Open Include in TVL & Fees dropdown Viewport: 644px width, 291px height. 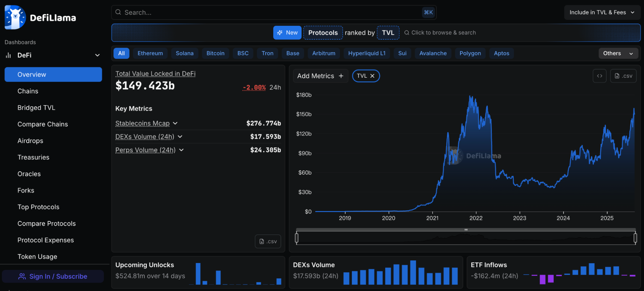pyautogui.click(x=602, y=12)
